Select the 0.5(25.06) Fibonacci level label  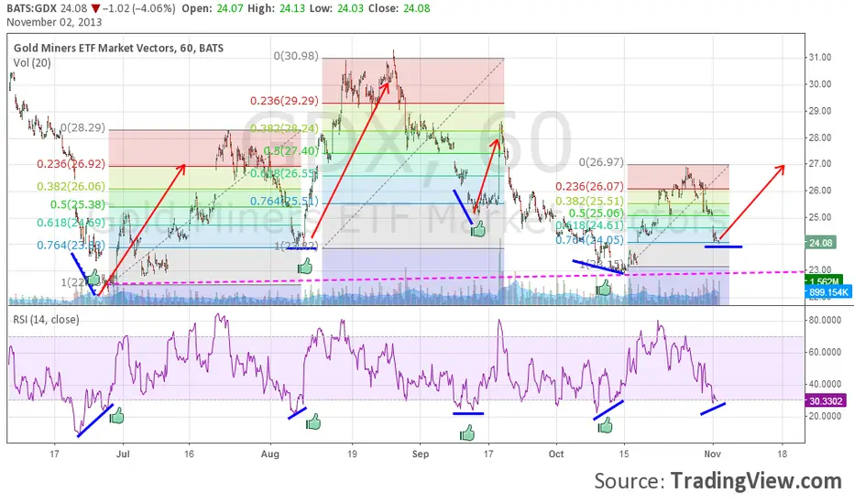[596, 213]
